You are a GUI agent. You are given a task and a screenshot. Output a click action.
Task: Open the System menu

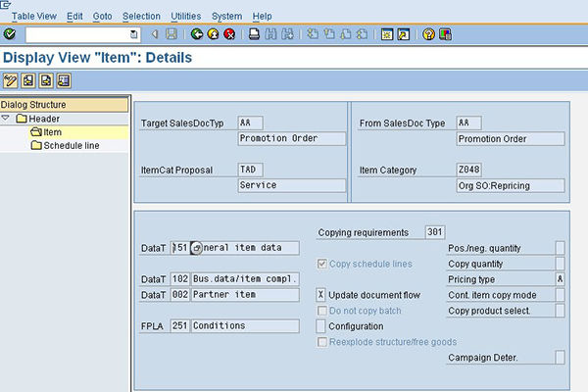(x=227, y=16)
